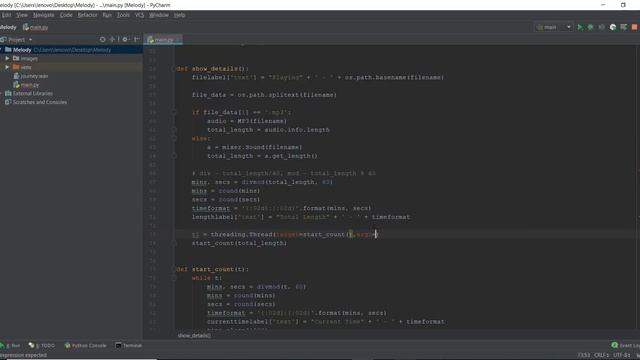The height and width of the screenshot is (360, 640).
Task: Run with coverage icon in toolbar
Action: coord(602,27)
